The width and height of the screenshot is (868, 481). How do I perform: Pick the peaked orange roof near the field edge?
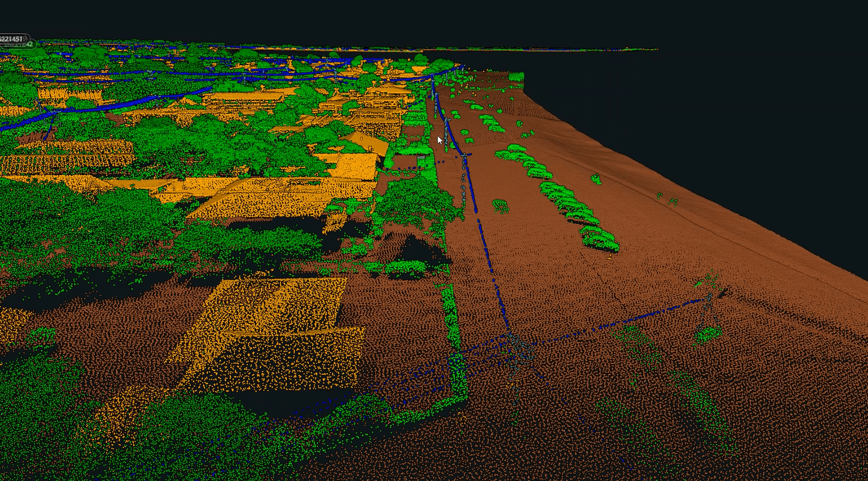[366, 142]
